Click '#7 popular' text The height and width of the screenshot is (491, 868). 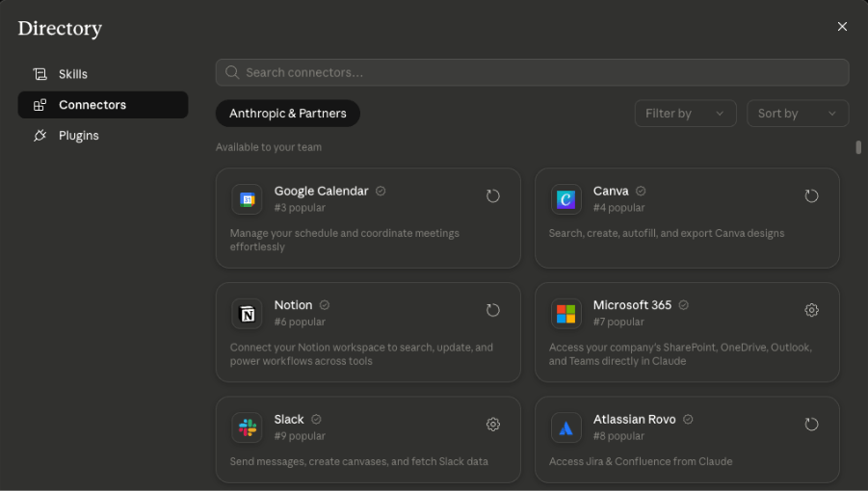coord(618,322)
